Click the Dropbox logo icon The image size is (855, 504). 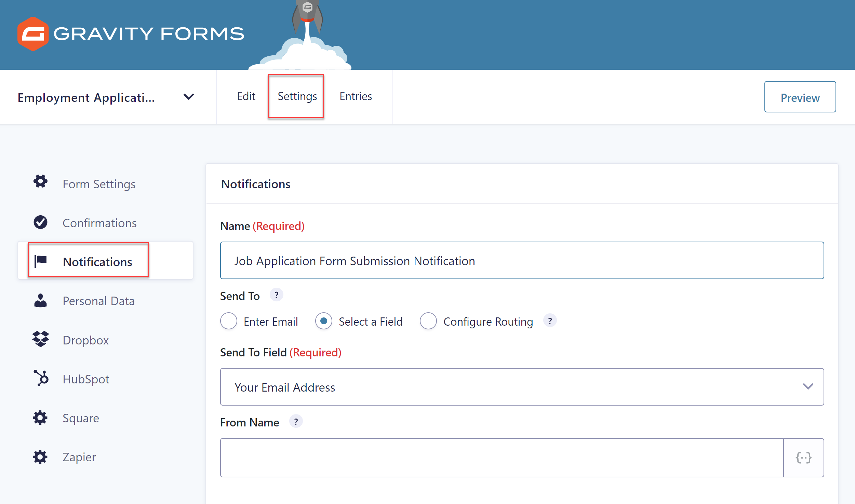[40, 339]
